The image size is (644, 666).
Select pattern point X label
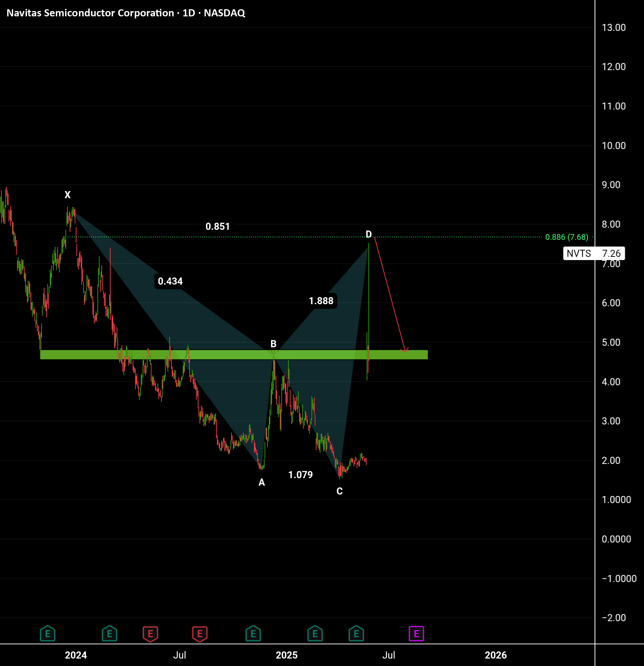coord(68,195)
